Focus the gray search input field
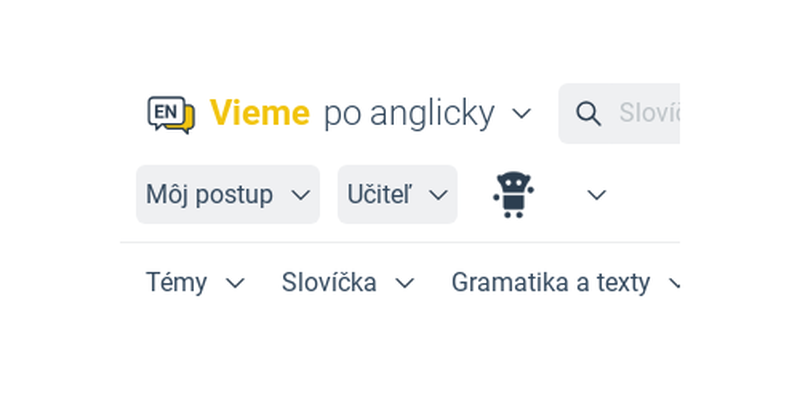800x400 pixels. coord(619,113)
